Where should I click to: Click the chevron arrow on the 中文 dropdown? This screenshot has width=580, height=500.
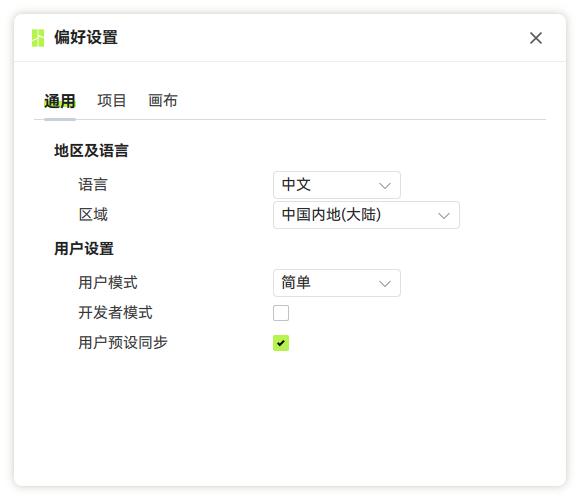coord(385,185)
